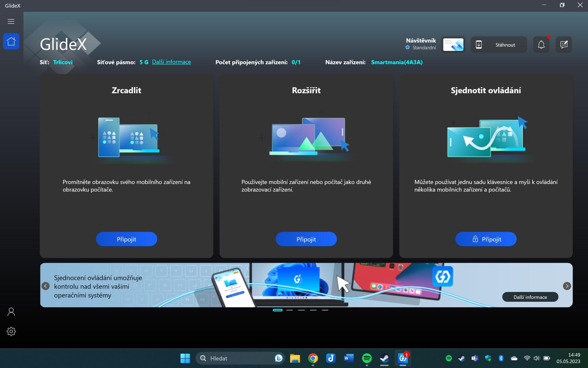This screenshot has width=588, height=368.
Task: Click the GlideX taskbar icon
Action: (x=403, y=358)
